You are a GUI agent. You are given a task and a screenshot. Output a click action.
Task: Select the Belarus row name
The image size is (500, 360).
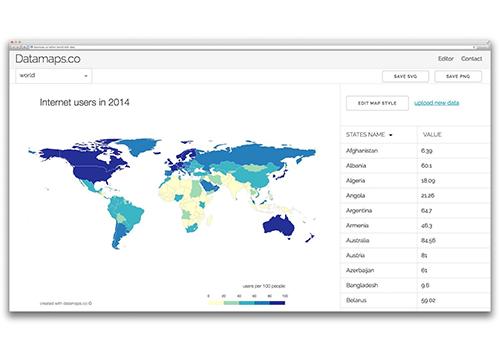pyautogui.click(x=356, y=300)
